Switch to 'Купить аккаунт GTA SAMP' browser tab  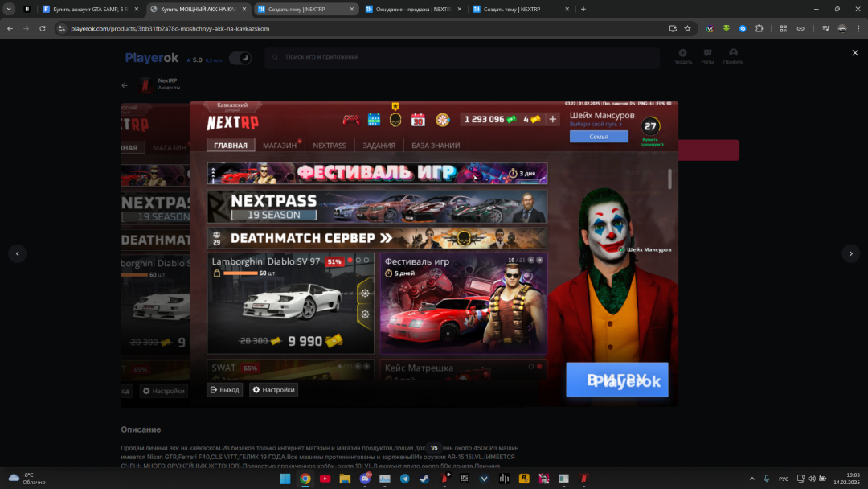90,9
